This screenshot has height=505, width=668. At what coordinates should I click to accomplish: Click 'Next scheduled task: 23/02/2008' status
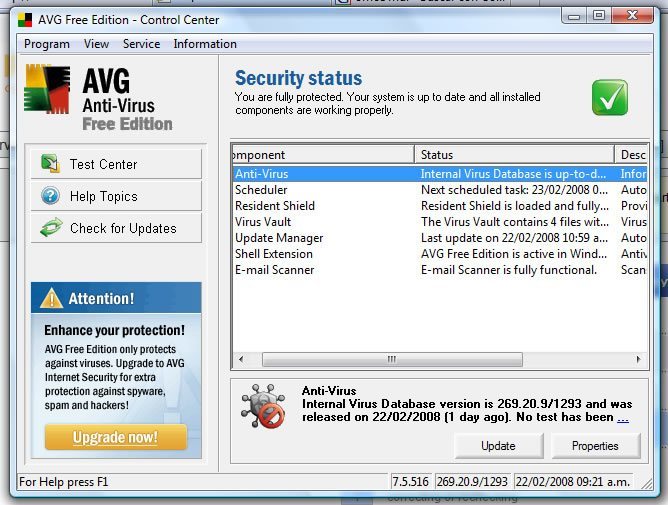click(514, 190)
